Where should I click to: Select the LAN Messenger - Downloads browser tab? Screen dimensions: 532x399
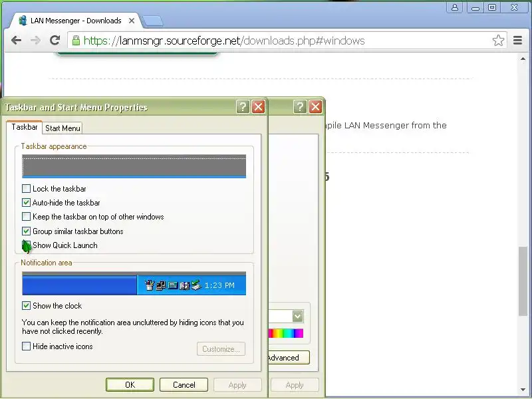point(76,21)
